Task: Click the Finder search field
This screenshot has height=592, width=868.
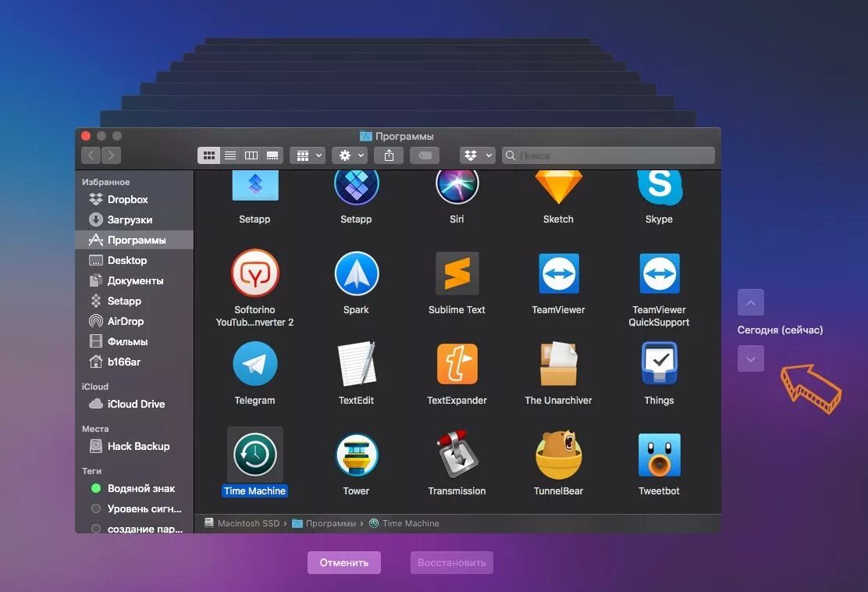Action: 608,155
